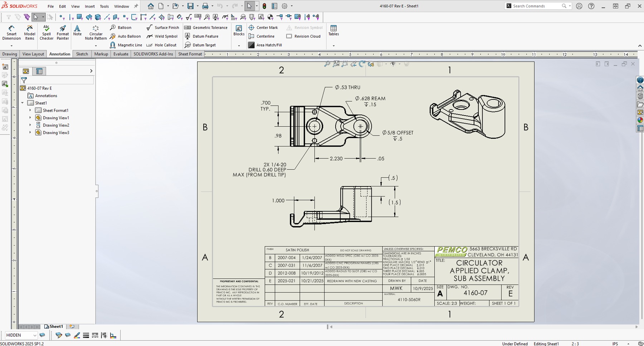
Task: Collapse the CommandManager ribbon arrow
Action: pyautogui.click(x=640, y=46)
